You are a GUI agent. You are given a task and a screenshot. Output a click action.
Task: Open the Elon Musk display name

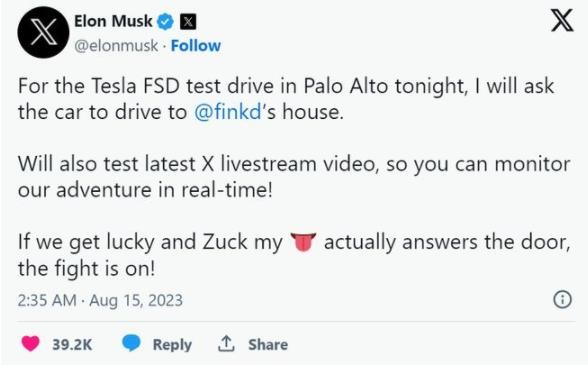pos(113,21)
